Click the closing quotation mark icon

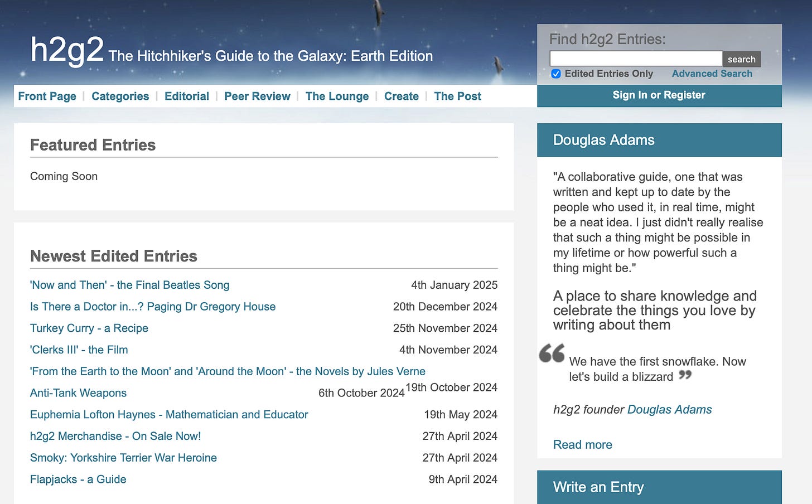(685, 375)
